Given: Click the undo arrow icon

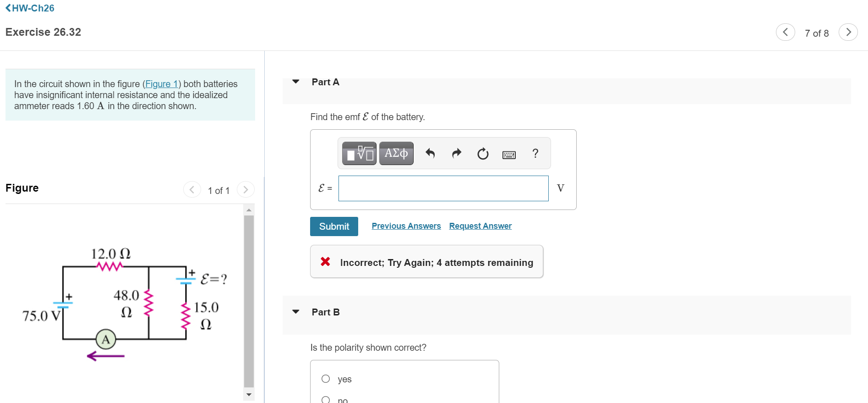Looking at the screenshot, I should pos(430,153).
